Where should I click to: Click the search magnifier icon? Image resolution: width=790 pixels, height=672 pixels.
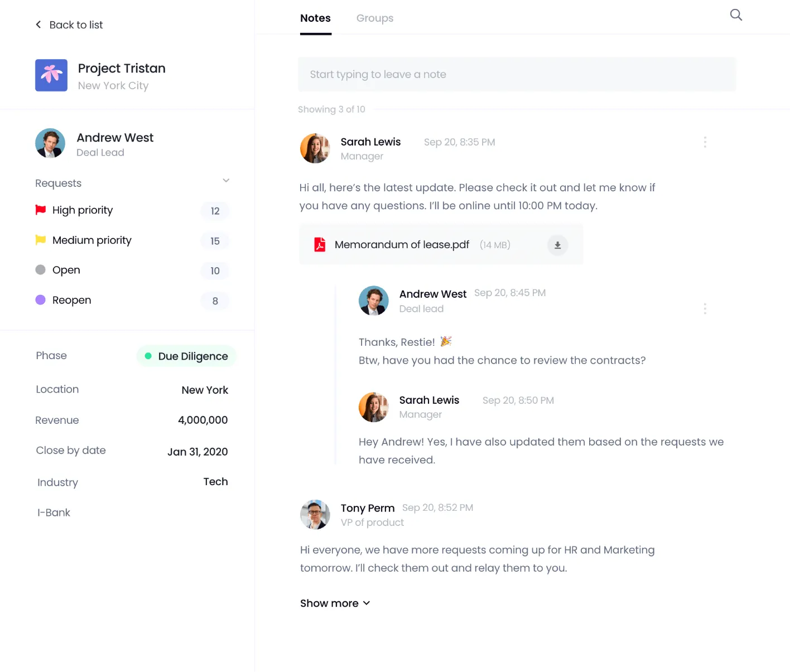tap(736, 15)
